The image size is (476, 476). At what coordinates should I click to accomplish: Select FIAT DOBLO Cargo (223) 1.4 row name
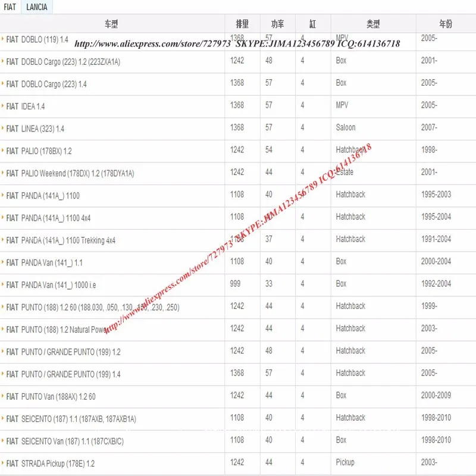[46, 84]
